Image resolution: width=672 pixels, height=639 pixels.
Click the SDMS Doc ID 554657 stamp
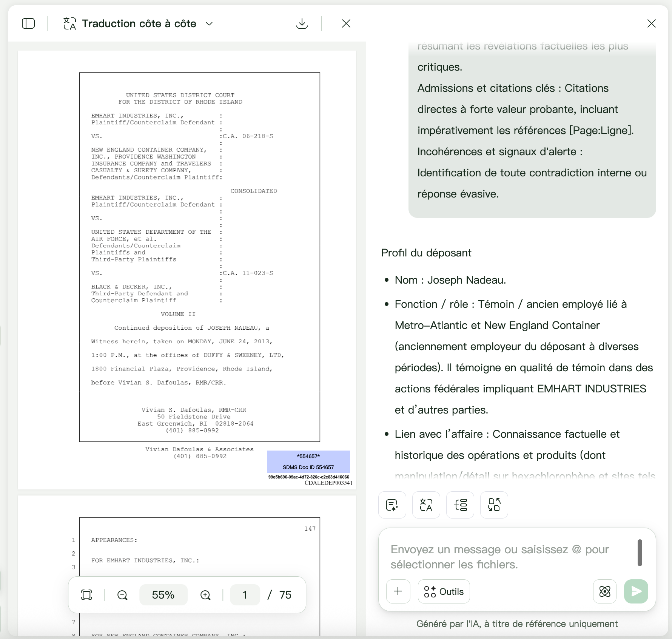[308, 461]
